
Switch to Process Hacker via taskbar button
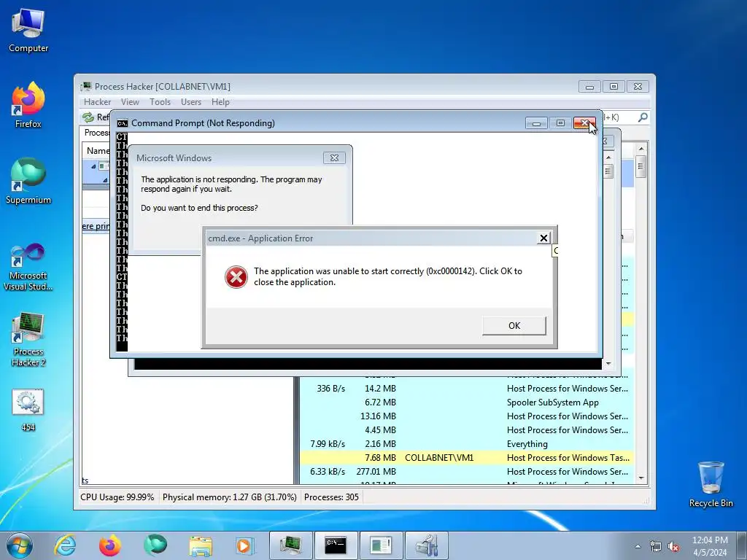pos(290,545)
